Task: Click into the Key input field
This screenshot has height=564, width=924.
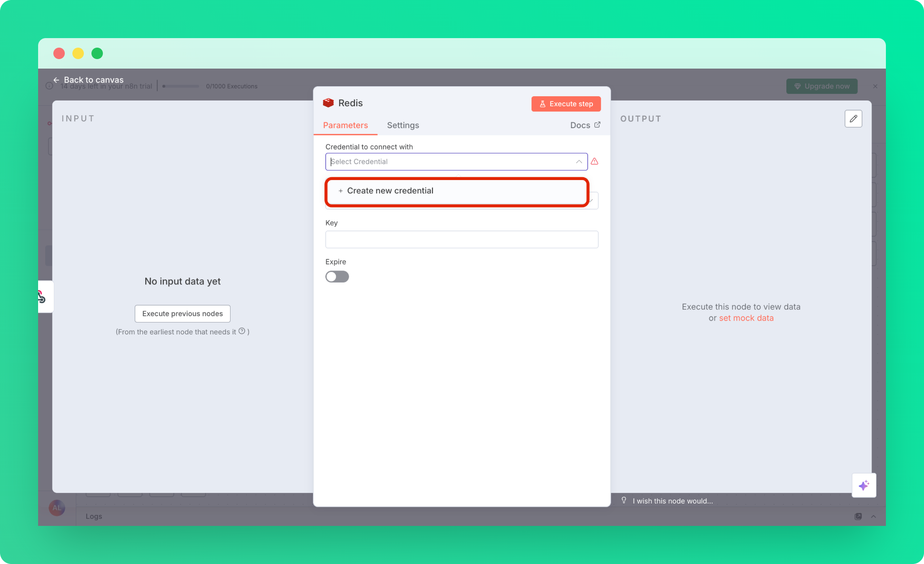Action: 462,240
